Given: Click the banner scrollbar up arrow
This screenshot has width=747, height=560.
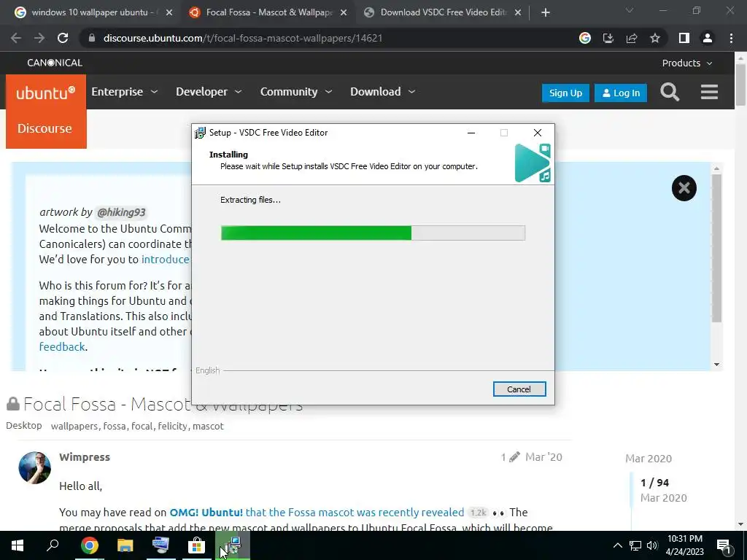Looking at the screenshot, I should [716, 168].
